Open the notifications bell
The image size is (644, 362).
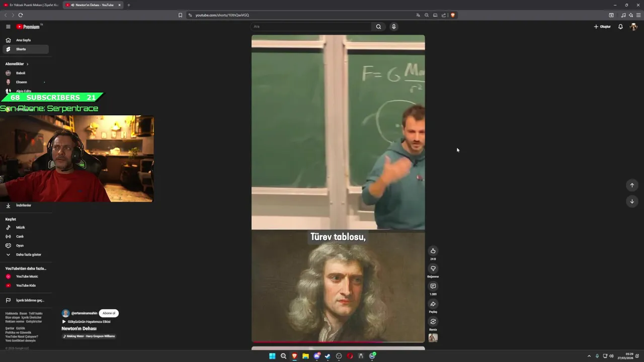tap(620, 27)
